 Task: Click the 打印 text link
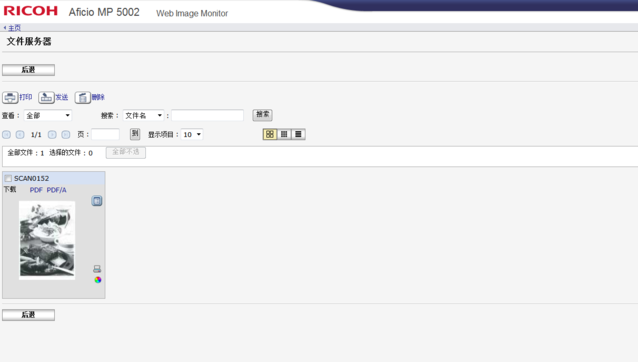26,97
